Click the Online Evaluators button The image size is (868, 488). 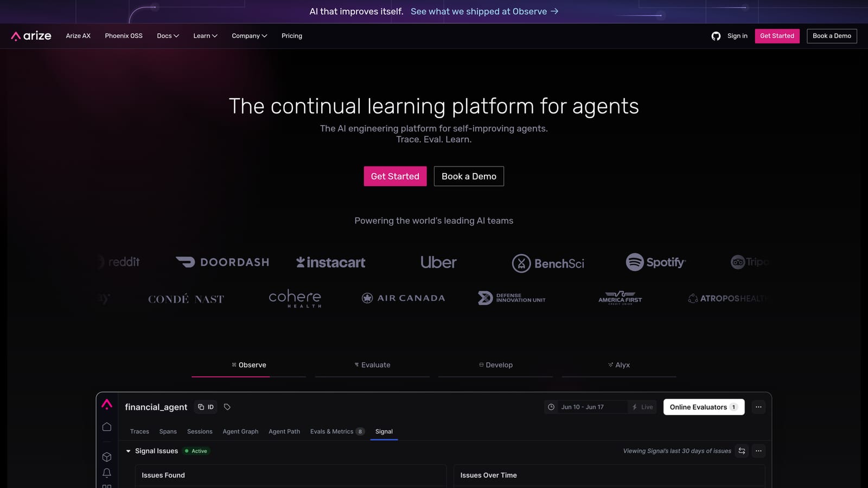point(704,407)
